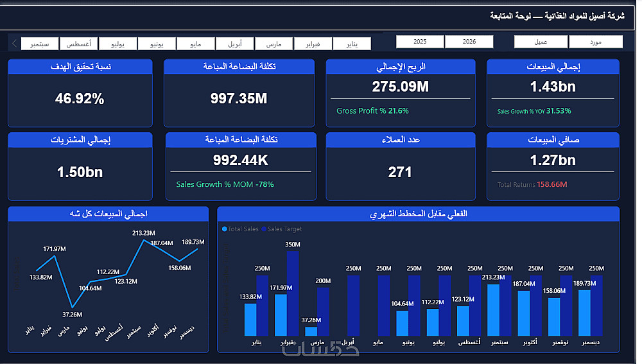Select the مارس month button
Image resolution: width=642 pixels, height=364 pixels.
click(x=274, y=44)
